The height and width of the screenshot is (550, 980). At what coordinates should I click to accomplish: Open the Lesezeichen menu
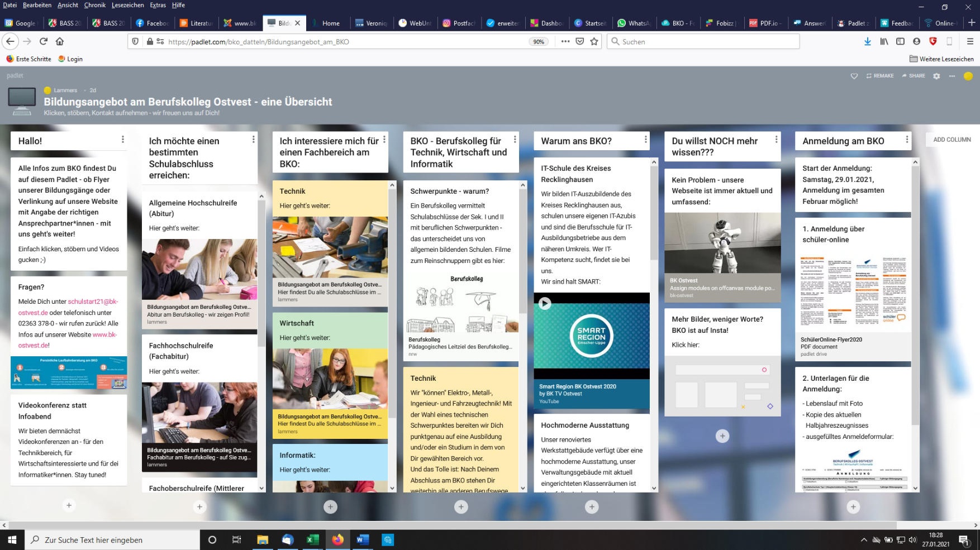coord(127,5)
